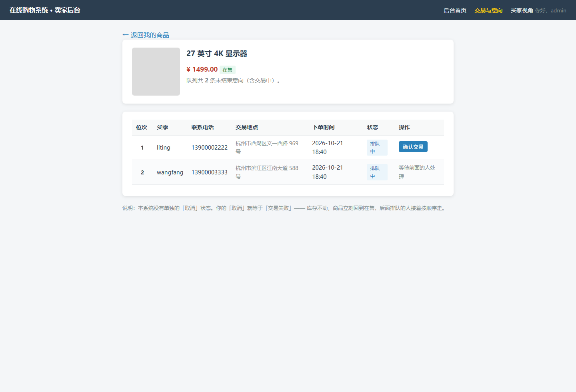576x392 pixels.
Task: Confirm the deal with liting via 确认交易
Action: [x=413, y=147]
